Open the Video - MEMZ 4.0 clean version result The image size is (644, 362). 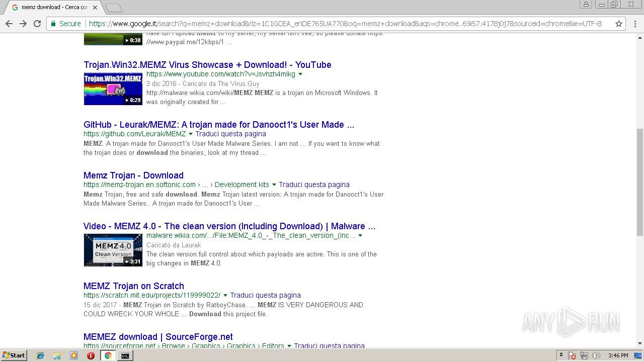click(229, 226)
